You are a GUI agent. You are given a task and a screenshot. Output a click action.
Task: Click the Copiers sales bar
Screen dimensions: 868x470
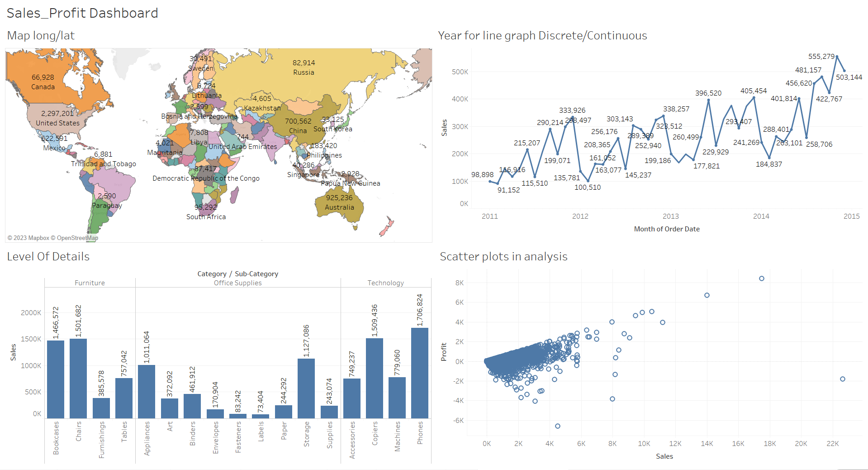(x=375, y=376)
